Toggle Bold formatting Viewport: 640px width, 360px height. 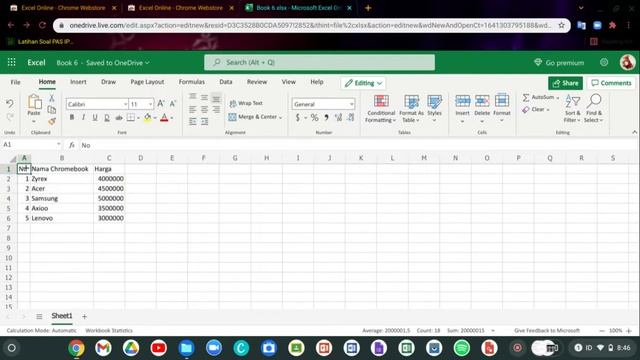[72, 118]
